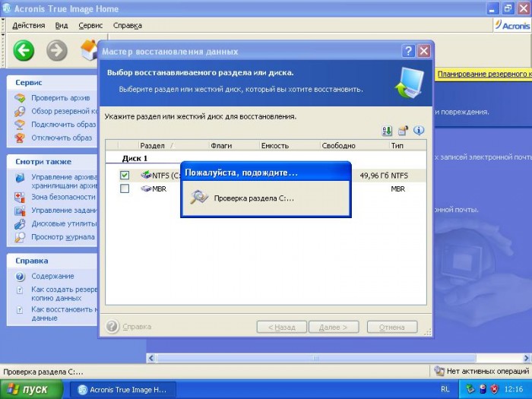Open the Зона безопасности link

(63, 197)
